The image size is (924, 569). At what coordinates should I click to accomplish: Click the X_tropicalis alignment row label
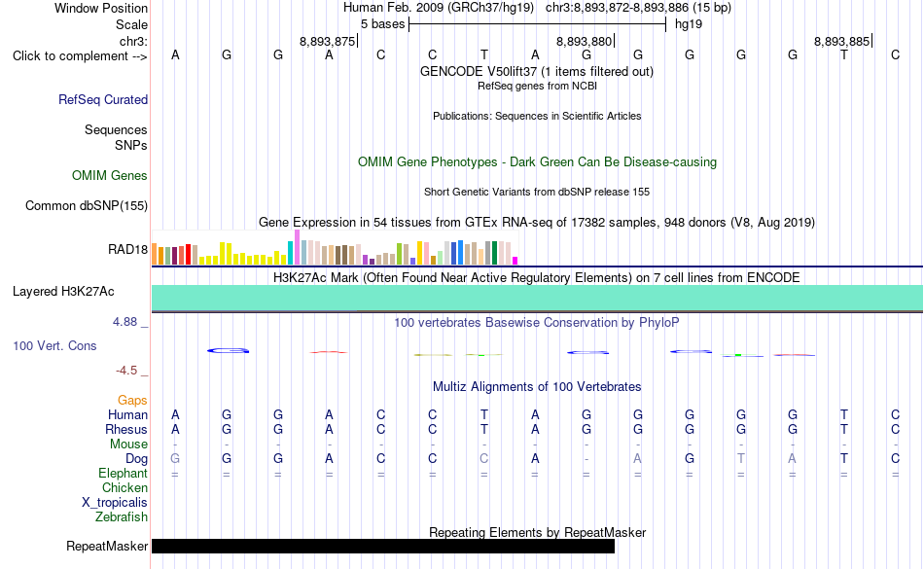click(115, 503)
